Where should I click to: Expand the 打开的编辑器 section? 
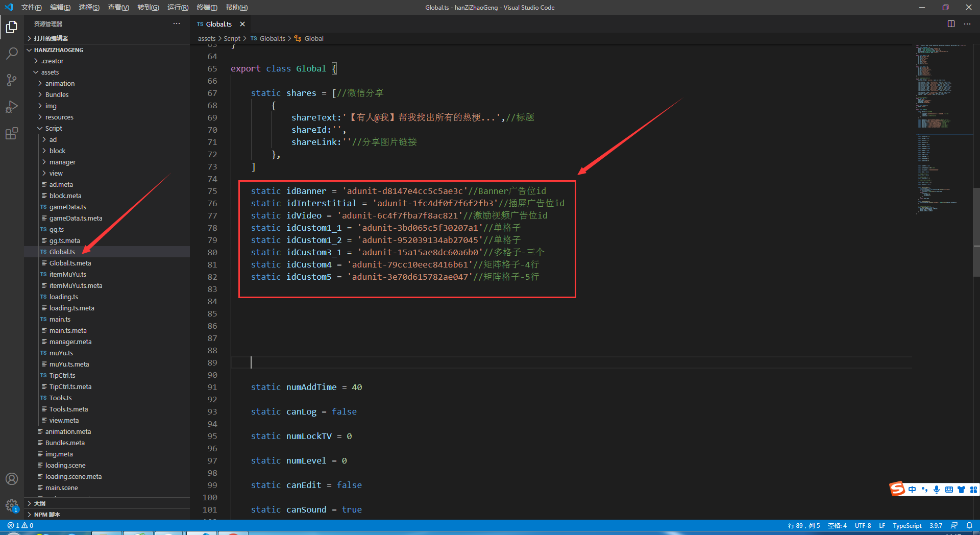click(107, 38)
